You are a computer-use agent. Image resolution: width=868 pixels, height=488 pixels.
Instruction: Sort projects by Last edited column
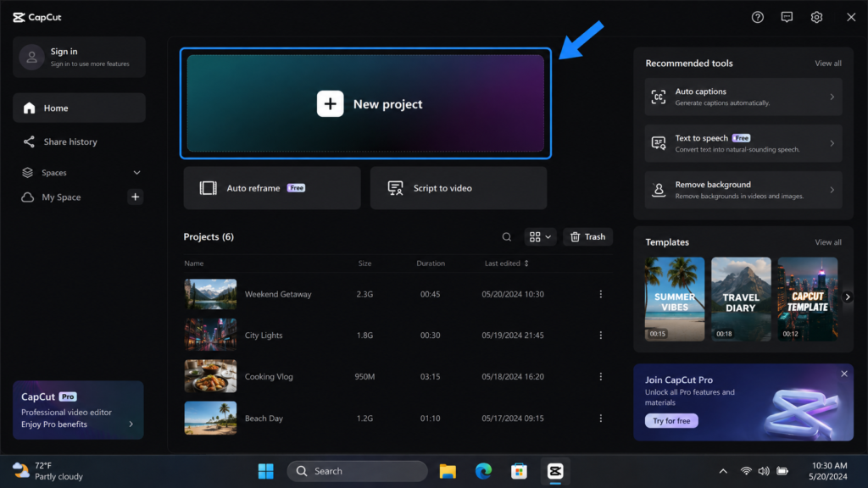pyautogui.click(x=507, y=263)
